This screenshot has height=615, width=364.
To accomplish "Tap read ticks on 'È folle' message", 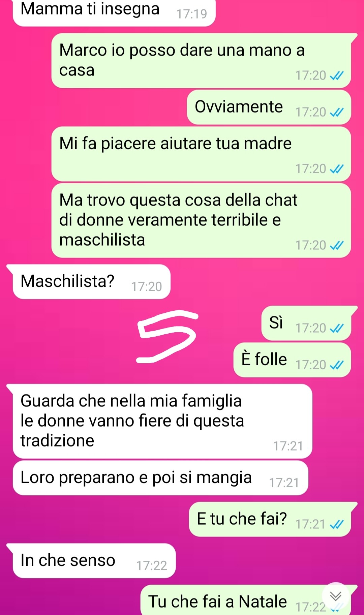I will coord(336,365).
